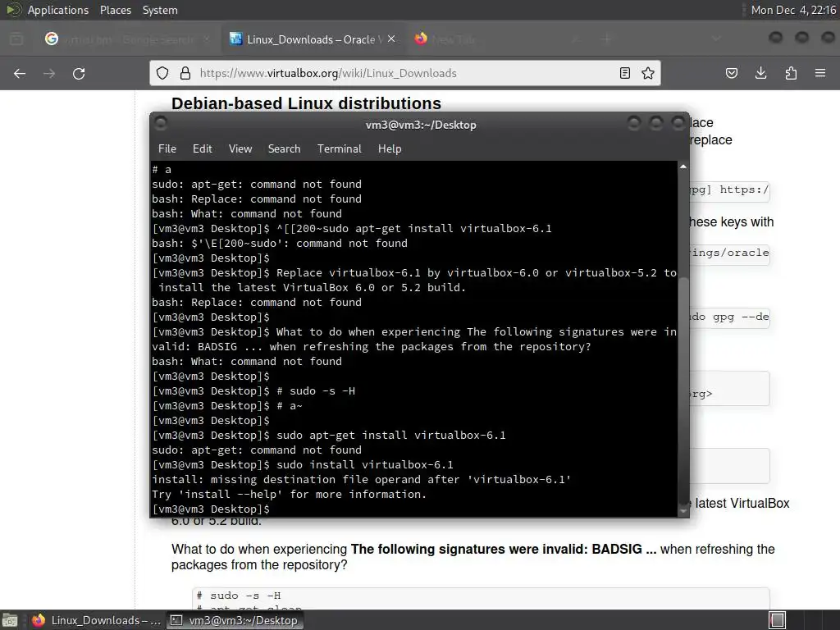This screenshot has width=840, height=630.
Task: Switch to the New Tab tab
Action: click(497, 39)
